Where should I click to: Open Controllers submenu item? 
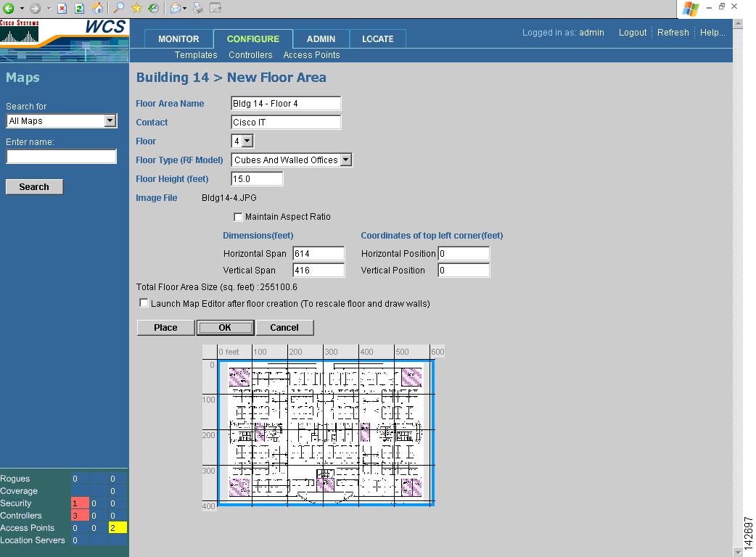250,55
